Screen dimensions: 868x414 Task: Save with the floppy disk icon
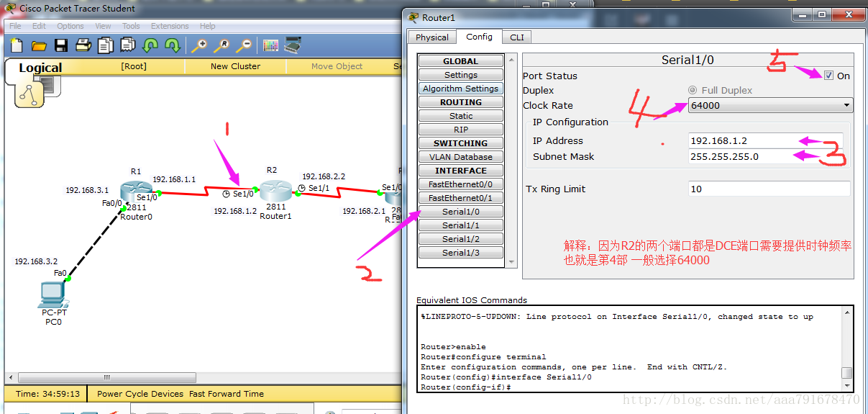pyautogui.click(x=61, y=45)
